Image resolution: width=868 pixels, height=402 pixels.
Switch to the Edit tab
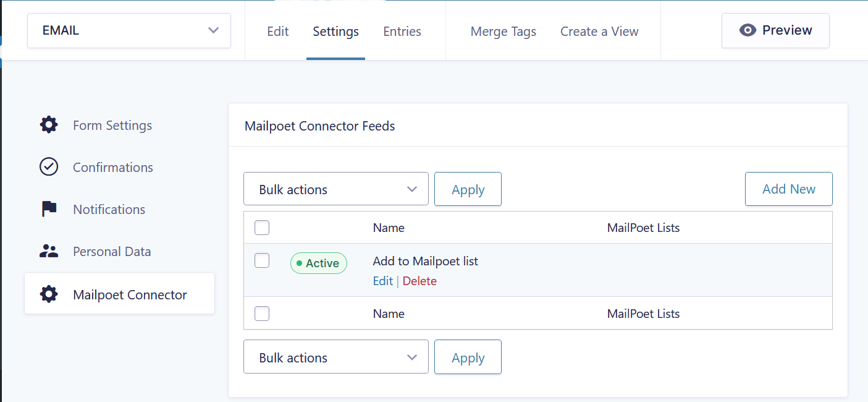pos(277,31)
